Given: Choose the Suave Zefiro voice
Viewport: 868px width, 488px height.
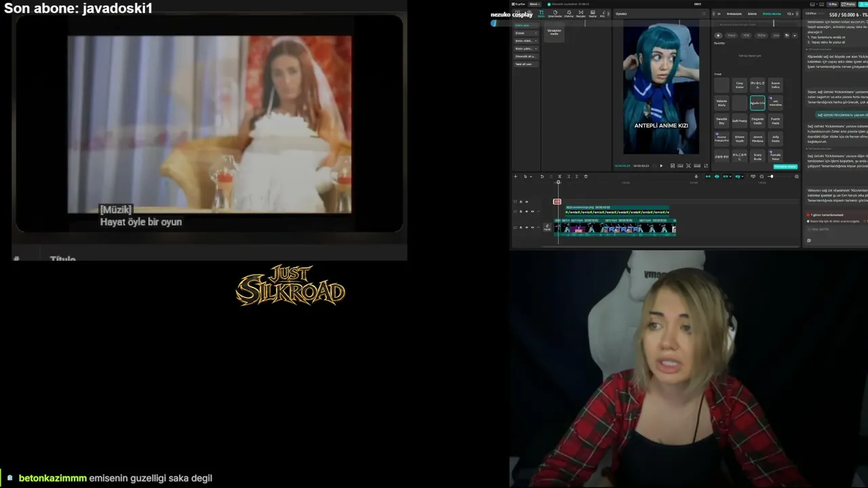Looking at the screenshot, I should coord(775,85).
